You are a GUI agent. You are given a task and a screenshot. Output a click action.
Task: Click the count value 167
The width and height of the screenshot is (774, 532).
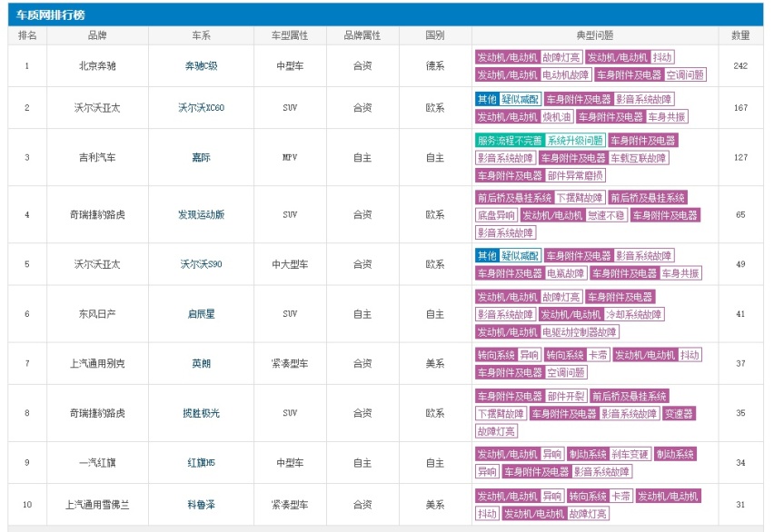[740, 108]
